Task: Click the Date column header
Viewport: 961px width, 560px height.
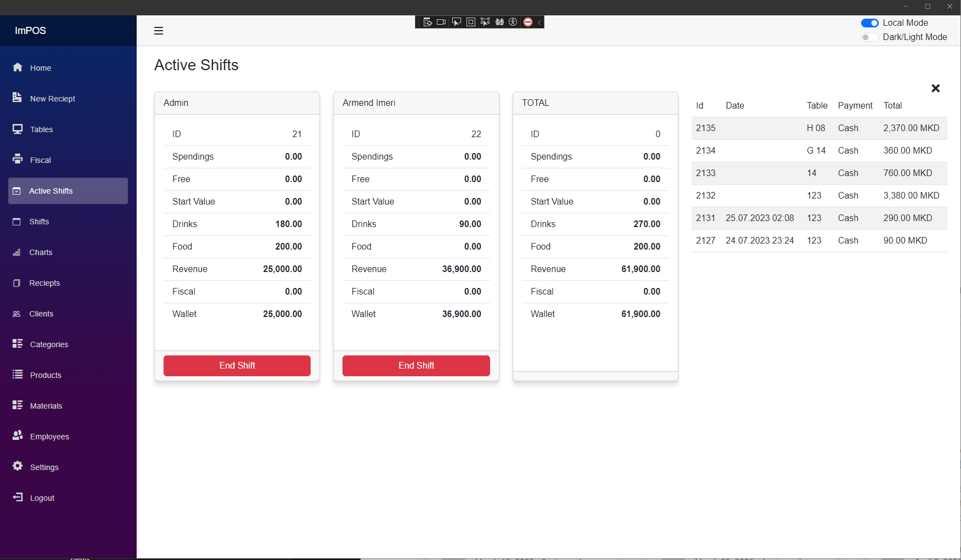Action: [735, 106]
